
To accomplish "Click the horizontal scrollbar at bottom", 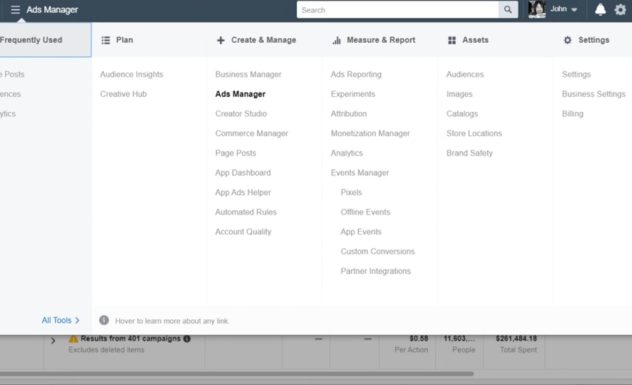I will point(237,374).
